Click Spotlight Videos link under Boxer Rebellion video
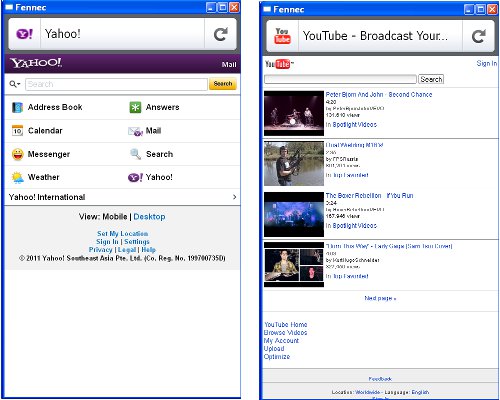 pos(355,226)
